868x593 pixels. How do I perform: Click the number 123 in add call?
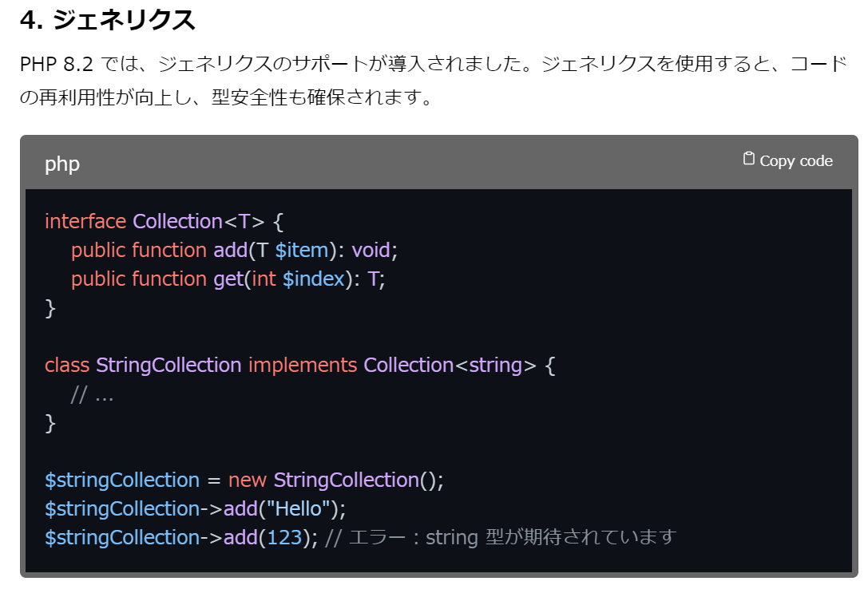pos(284,538)
